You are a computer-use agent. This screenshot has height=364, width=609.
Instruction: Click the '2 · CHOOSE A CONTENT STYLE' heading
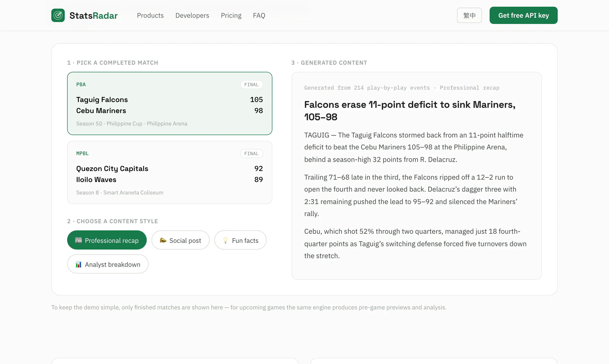pos(113,221)
